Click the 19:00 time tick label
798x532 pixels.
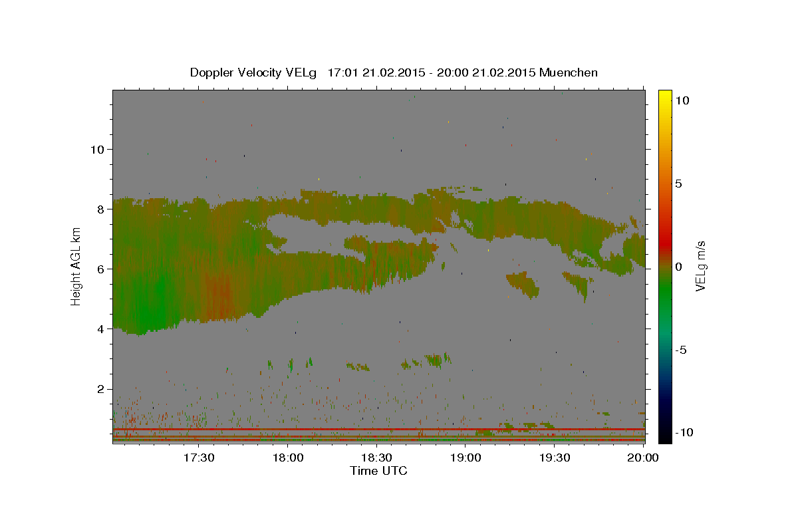click(465, 458)
